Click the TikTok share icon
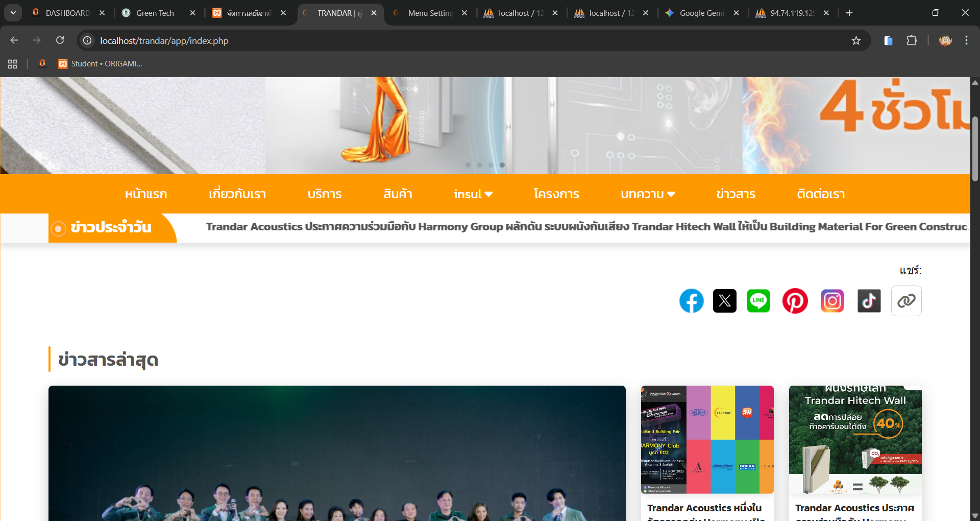The height and width of the screenshot is (521, 980). [869, 301]
